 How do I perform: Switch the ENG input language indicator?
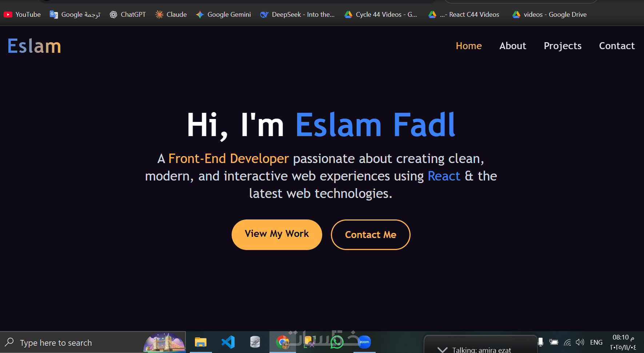point(596,342)
